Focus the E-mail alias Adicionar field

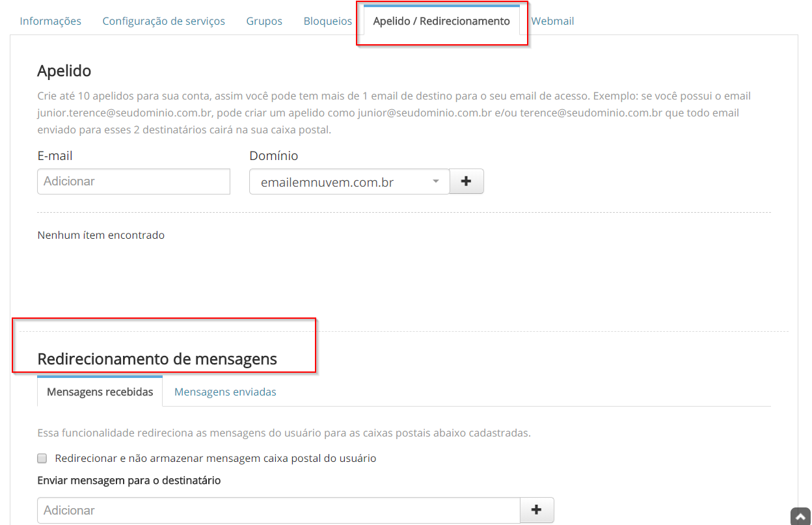133,182
